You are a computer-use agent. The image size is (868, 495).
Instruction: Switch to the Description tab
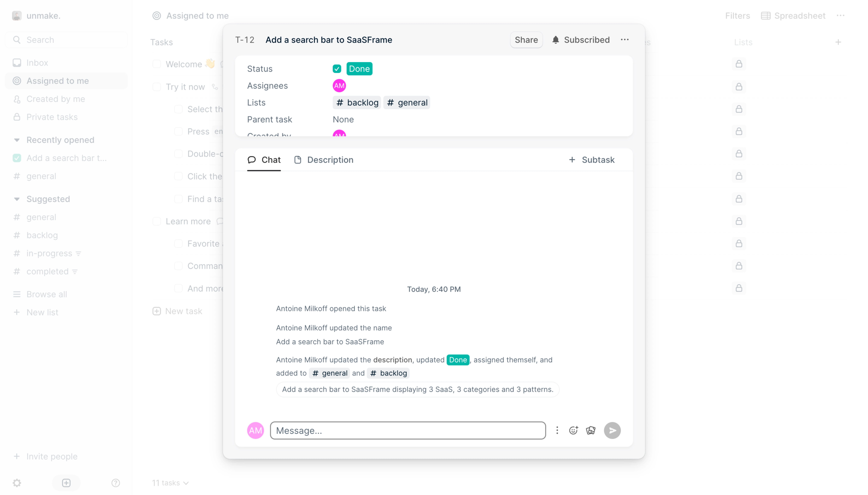click(324, 160)
